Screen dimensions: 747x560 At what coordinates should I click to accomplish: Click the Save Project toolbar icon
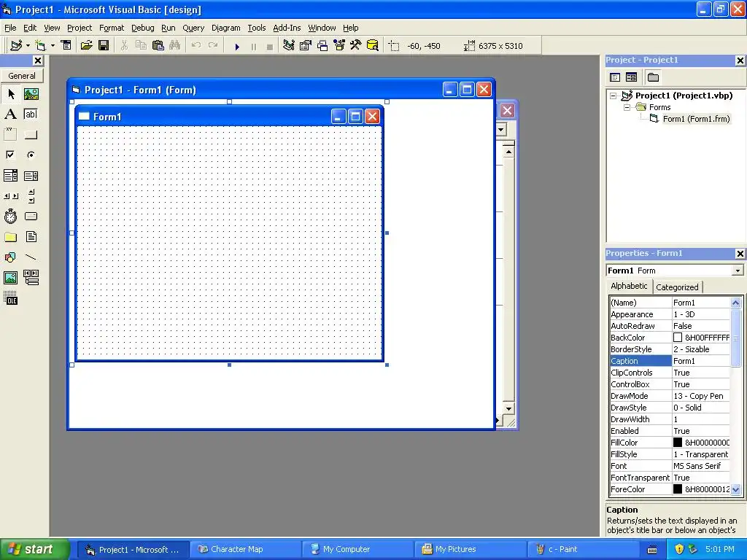pos(104,45)
